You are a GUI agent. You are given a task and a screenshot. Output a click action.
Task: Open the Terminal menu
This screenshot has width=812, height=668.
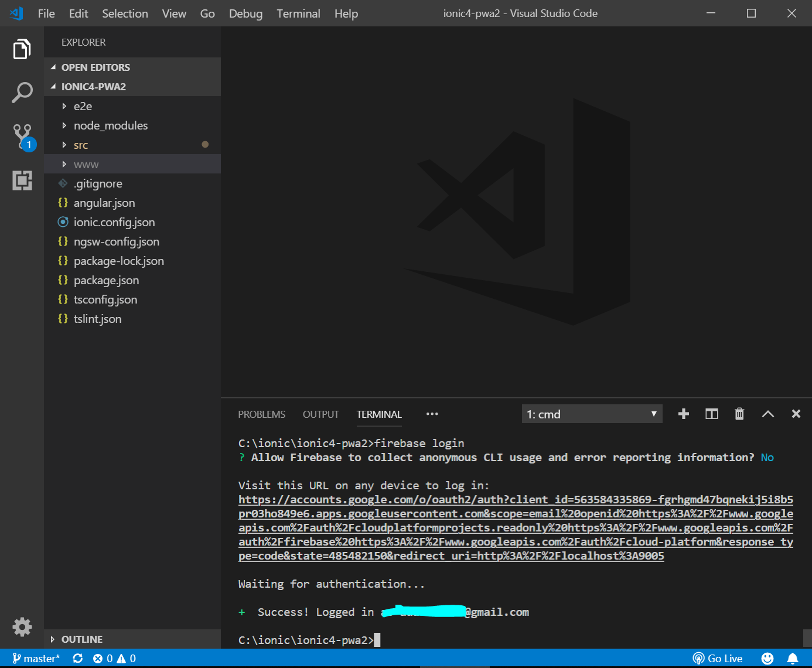click(x=298, y=13)
